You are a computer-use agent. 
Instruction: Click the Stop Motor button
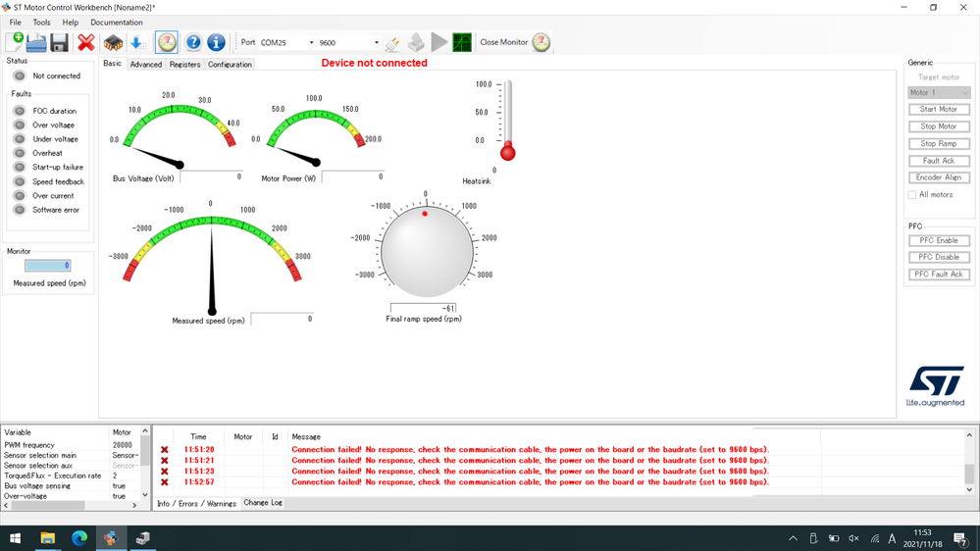pos(939,126)
